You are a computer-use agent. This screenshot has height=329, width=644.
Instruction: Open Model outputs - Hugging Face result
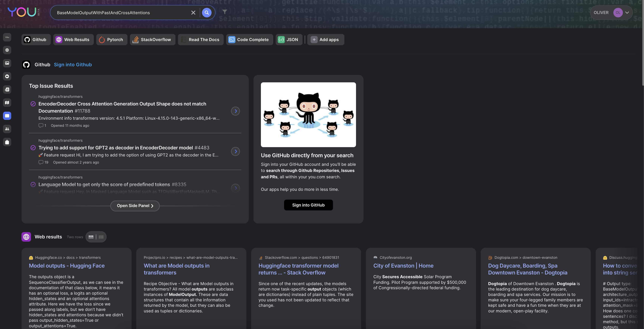coord(67,266)
